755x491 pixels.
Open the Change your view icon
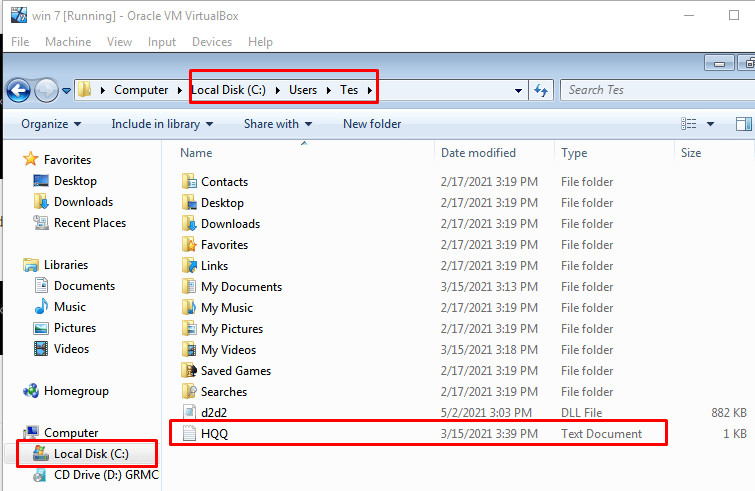pyautogui.click(x=689, y=124)
